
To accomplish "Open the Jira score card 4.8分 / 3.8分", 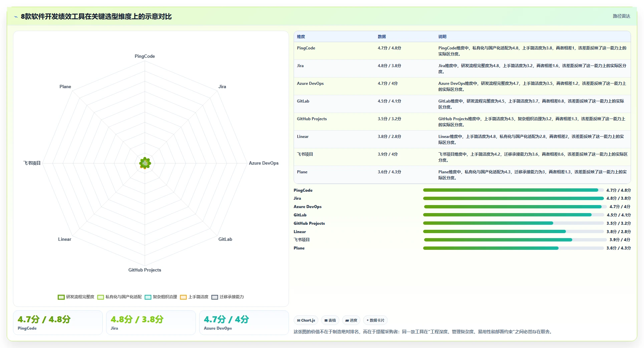I will 151,323.
